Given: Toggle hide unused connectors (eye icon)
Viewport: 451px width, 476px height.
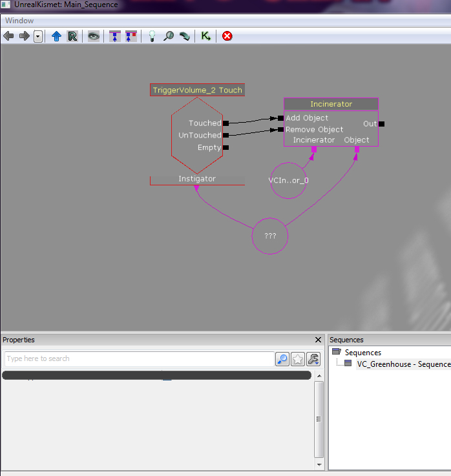Looking at the screenshot, I should coord(94,36).
